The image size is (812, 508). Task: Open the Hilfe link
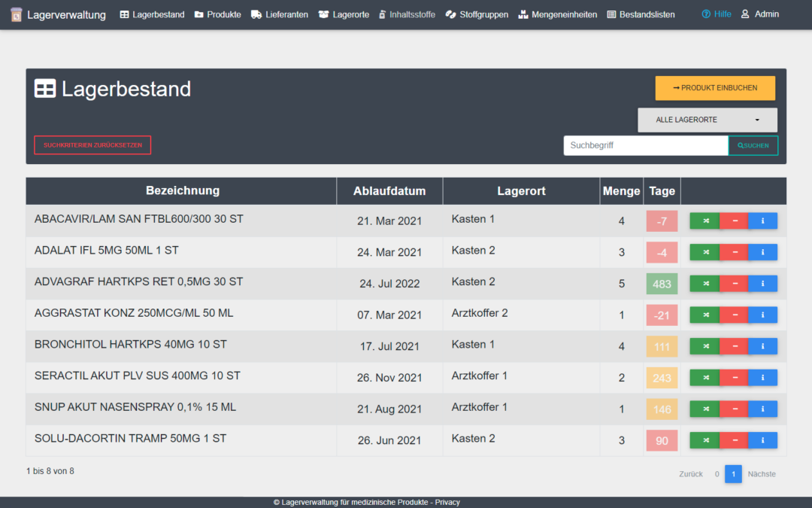click(x=717, y=14)
